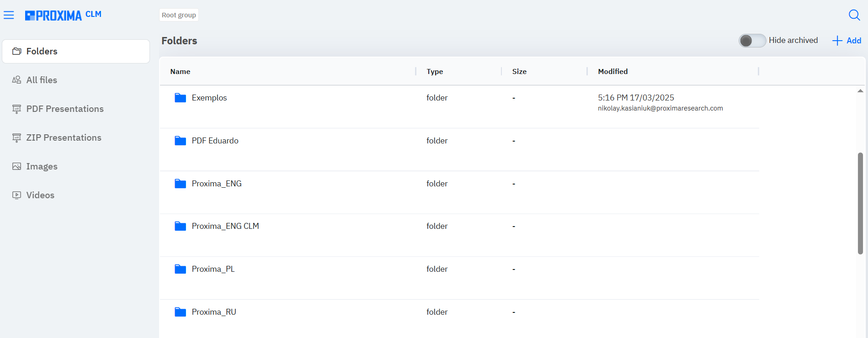
Task: Click the search magnifier icon
Action: tap(854, 15)
